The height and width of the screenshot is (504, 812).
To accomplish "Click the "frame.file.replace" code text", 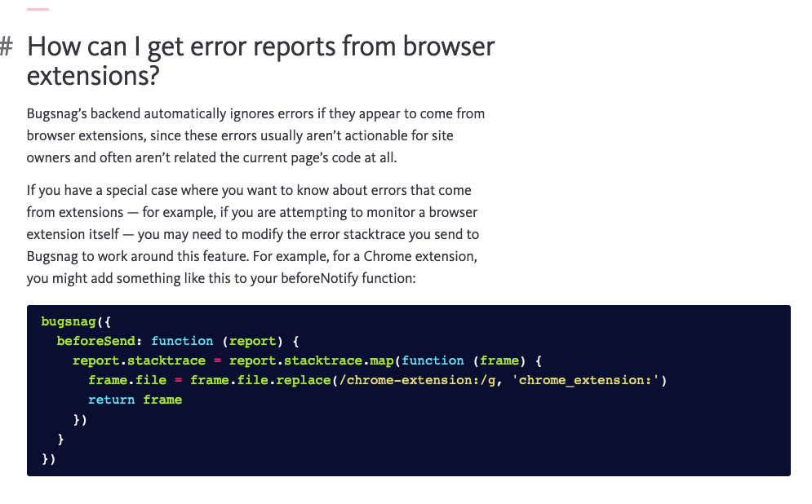I will tap(260, 380).
